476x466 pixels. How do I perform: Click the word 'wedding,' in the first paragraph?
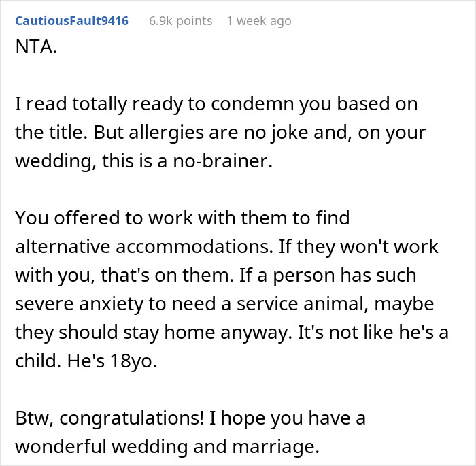click(x=56, y=162)
